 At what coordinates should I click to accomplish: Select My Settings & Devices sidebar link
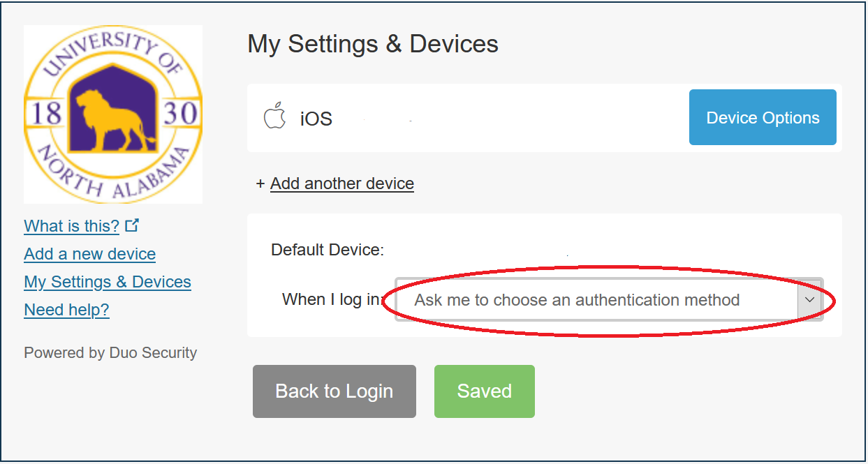pos(108,282)
